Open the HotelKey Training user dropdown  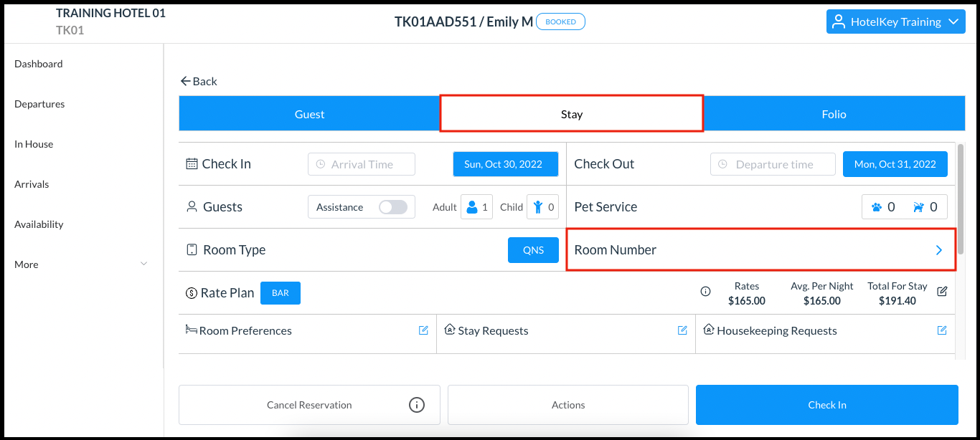tap(895, 21)
